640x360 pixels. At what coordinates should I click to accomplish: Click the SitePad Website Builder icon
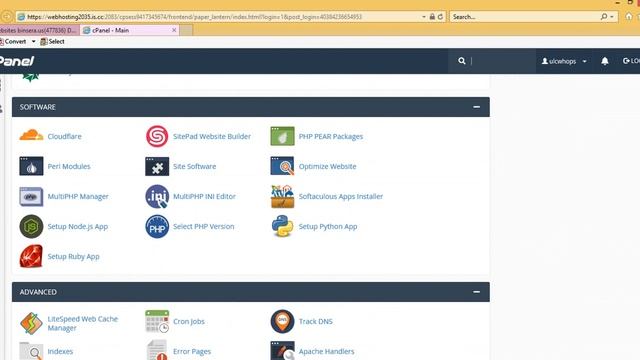tap(157, 136)
